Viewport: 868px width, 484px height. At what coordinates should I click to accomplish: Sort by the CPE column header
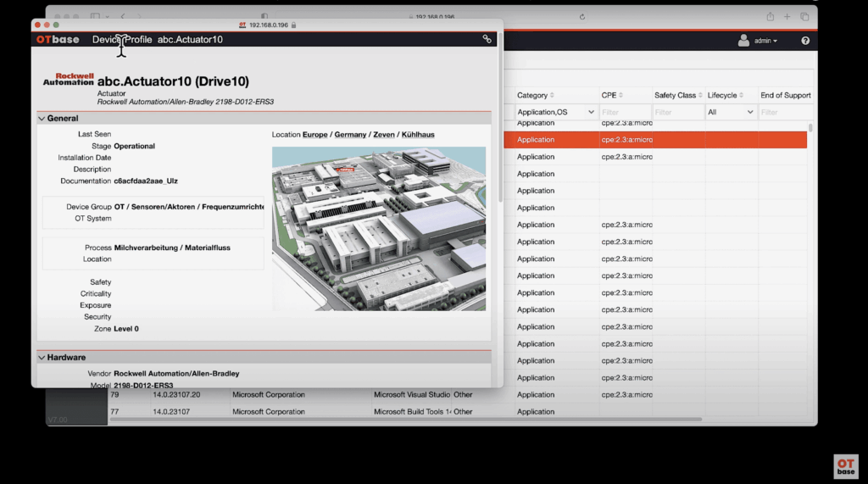(612, 96)
